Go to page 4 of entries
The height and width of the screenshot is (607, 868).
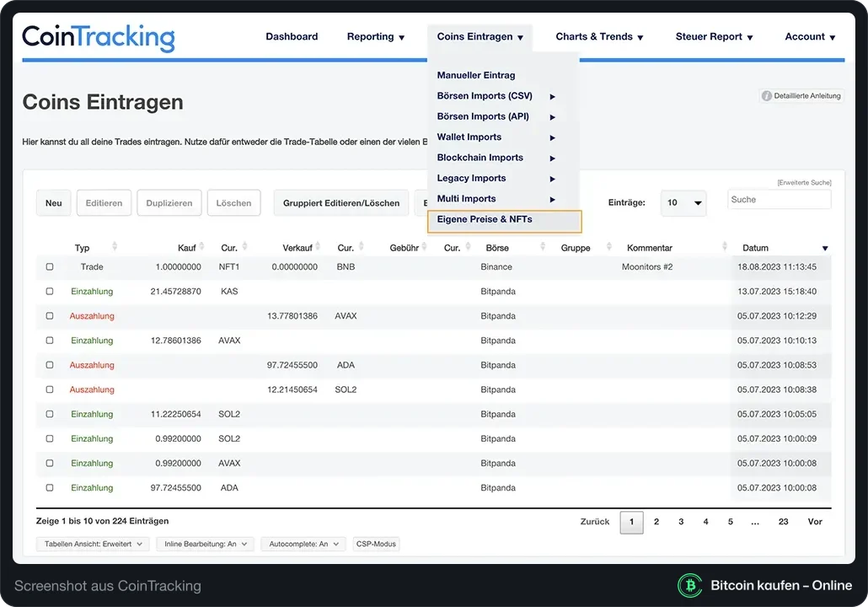coord(706,522)
